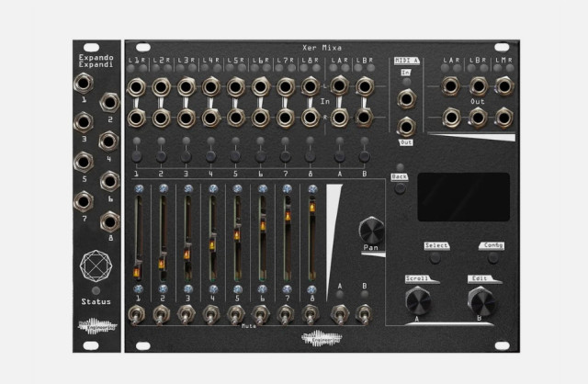This screenshot has width=588, height=384.
Task: Click the channel 1 left input jack
Action: click(x=136, y=87)
